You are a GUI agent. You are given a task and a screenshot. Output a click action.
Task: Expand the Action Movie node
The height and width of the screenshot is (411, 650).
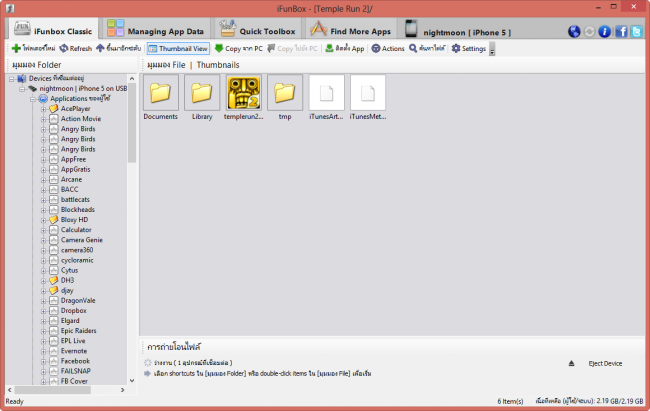[x=43, y=119]
